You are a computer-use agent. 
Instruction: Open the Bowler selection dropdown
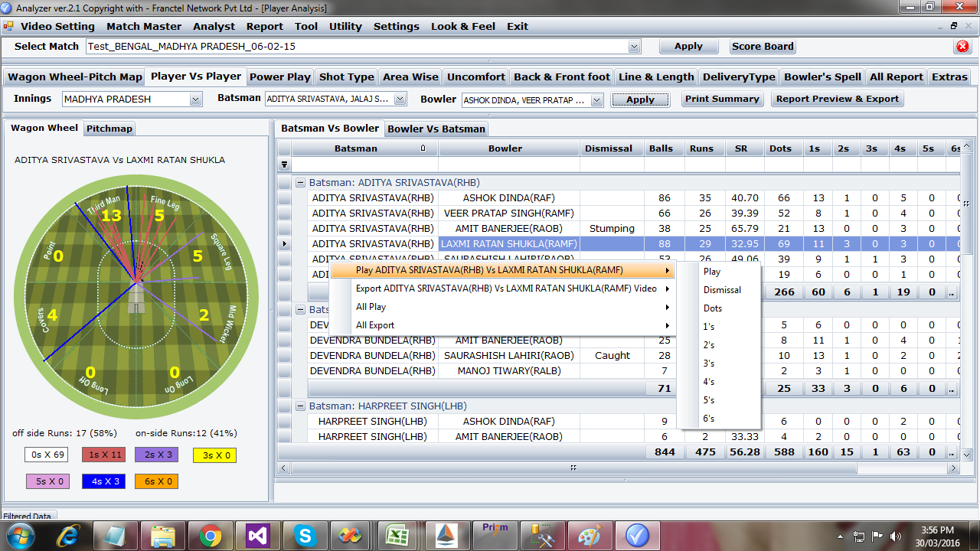[597, 99]
